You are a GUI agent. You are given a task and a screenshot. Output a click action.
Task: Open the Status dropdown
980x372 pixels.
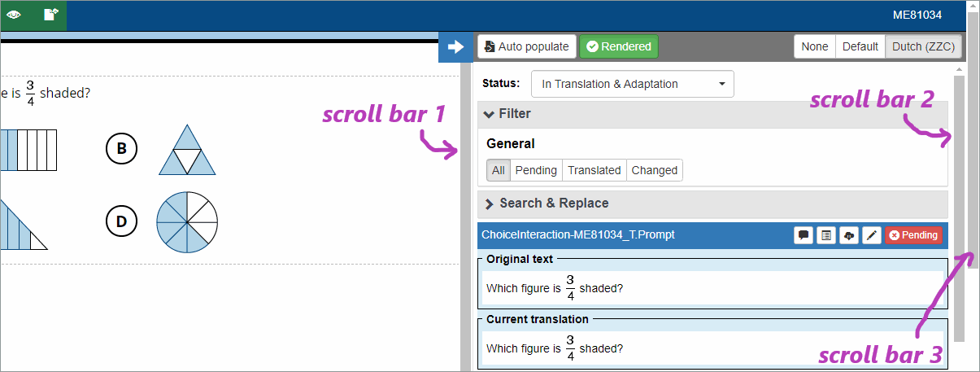[x=633, y=84]
